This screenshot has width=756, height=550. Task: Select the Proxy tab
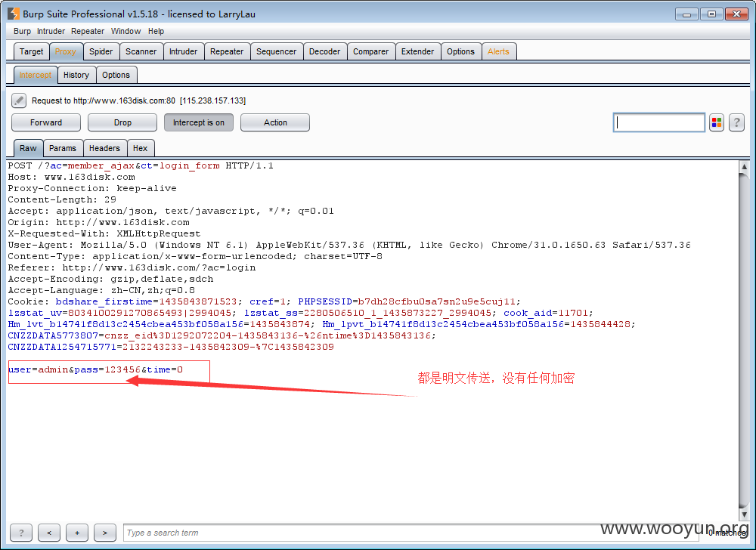[x=66, y=51]
